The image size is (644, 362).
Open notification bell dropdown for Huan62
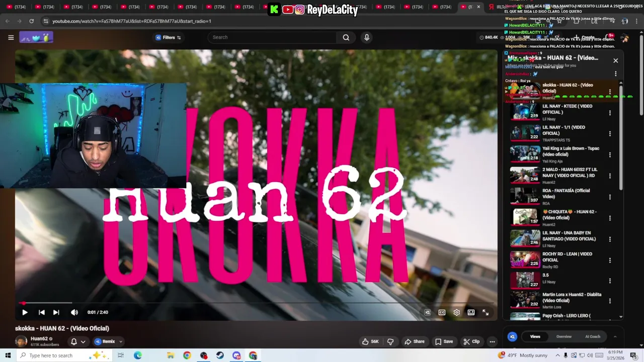pos(78,341)
